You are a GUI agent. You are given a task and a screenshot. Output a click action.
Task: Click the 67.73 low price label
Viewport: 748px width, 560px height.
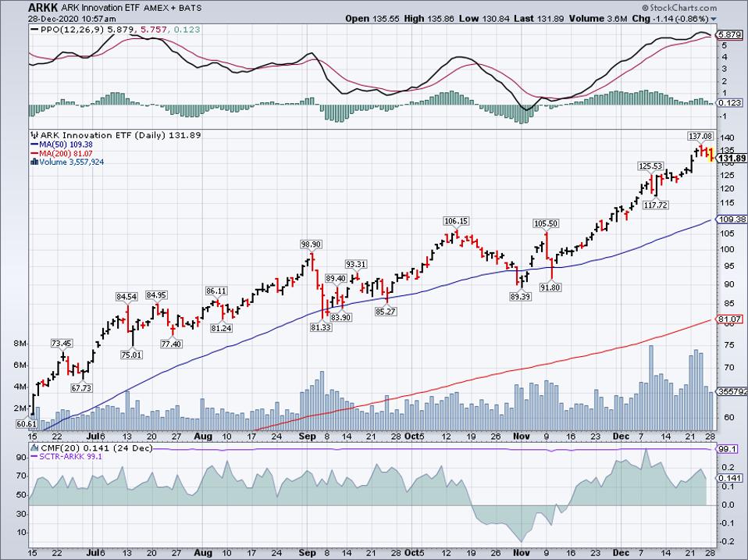click(x=81, y=388)
